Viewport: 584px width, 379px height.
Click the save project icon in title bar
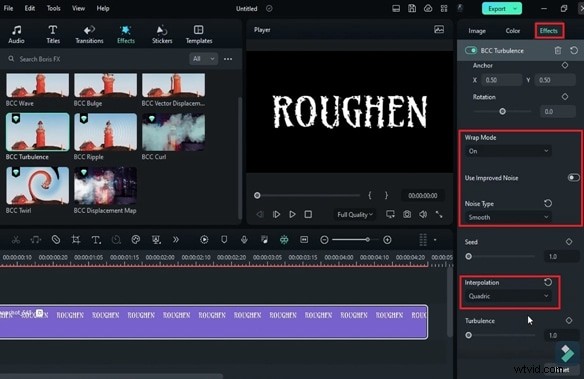pos(412,8)
